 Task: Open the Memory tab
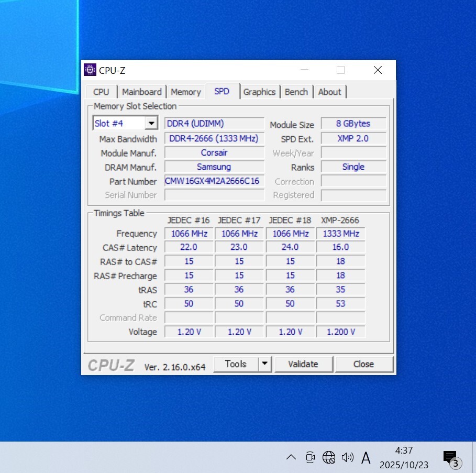click(186, 92)
